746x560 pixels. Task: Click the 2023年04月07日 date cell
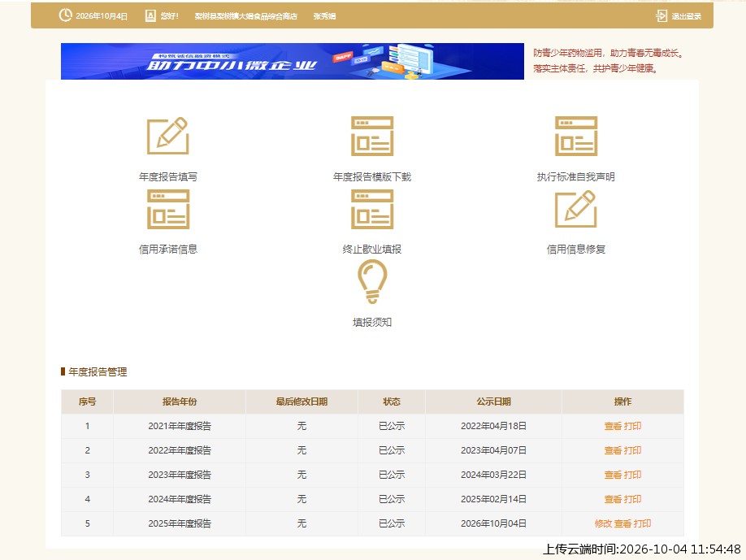493,450
